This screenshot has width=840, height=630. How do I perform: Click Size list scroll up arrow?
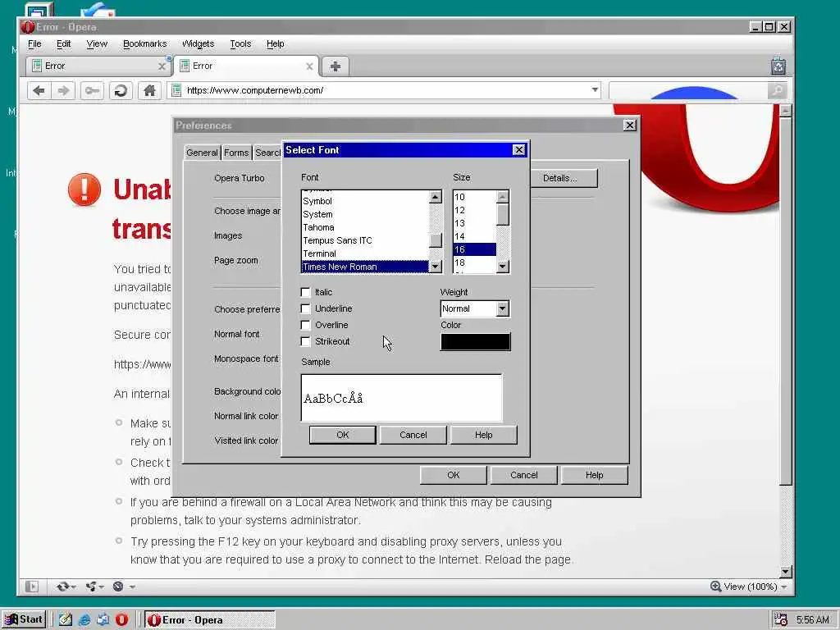(503, 197)
